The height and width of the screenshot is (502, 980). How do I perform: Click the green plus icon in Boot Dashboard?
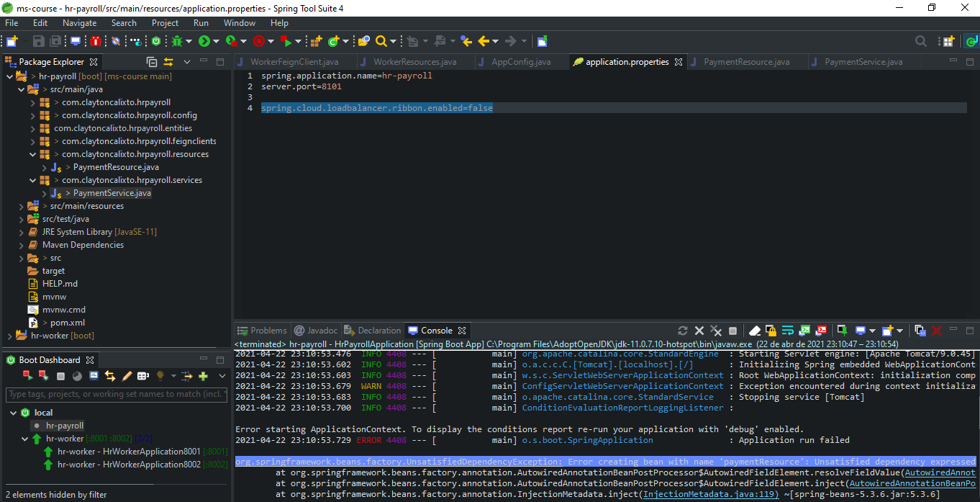pyautogui.click(x=204, y=376)
